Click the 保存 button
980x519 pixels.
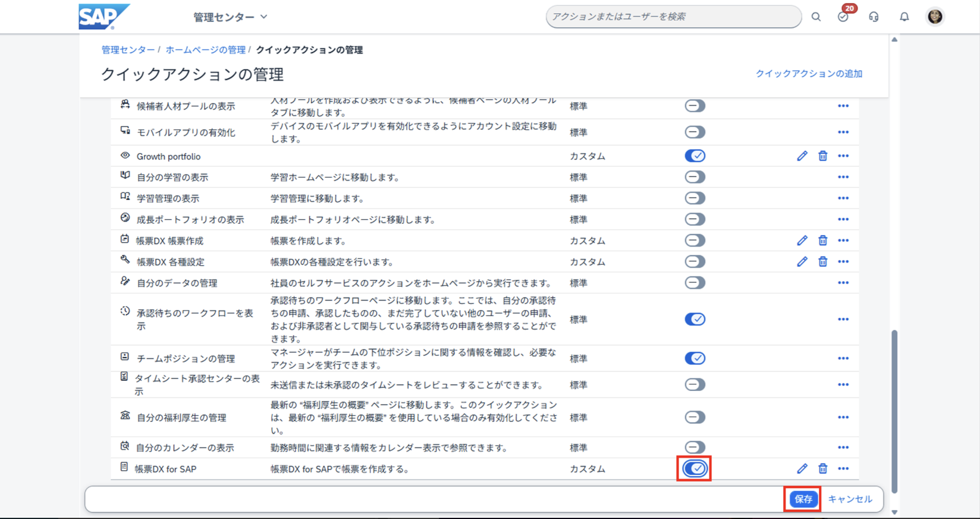(803, 499)
